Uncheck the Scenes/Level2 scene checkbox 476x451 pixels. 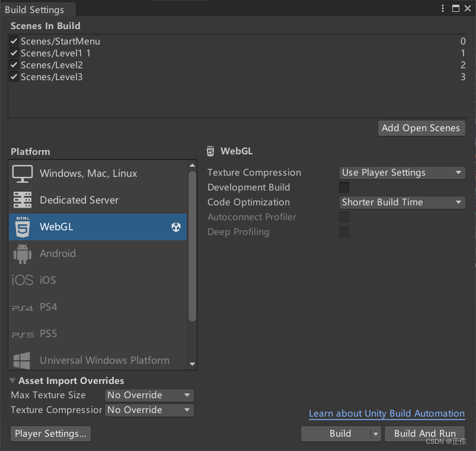point(14,65)
